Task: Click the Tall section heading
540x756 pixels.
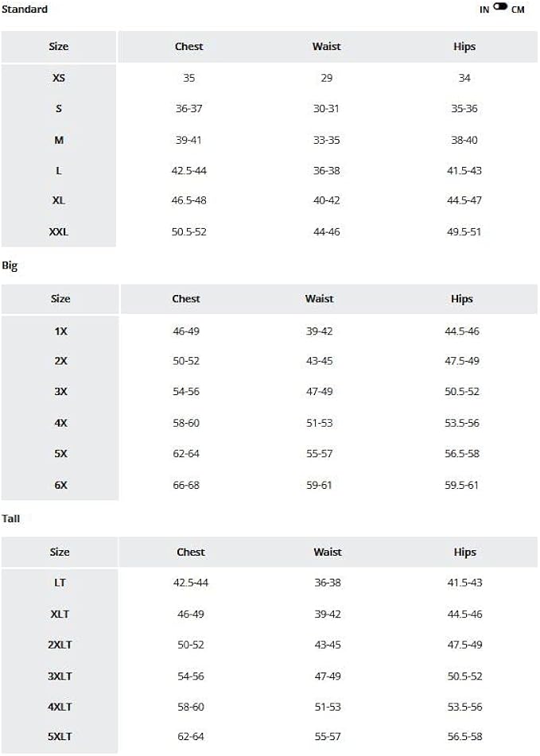Action: [11, 518]
